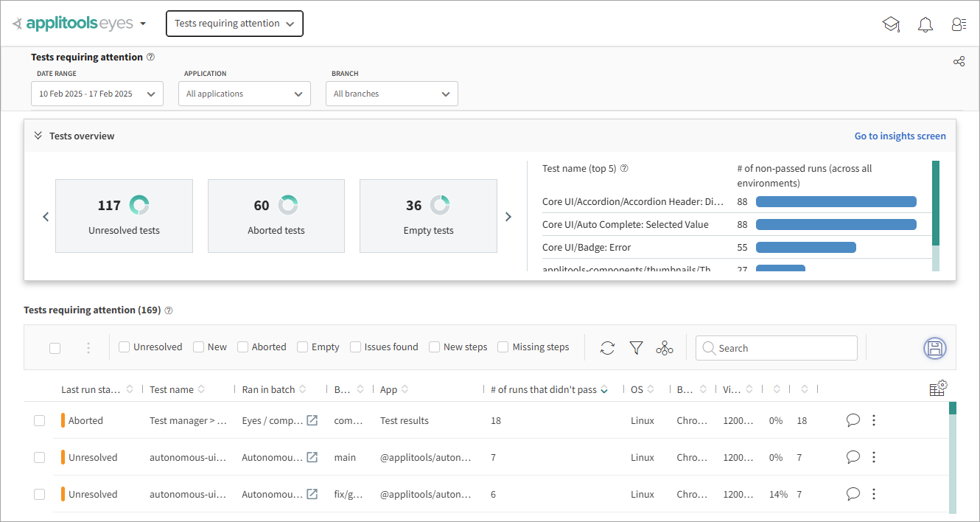Open comments for the Aborted test row
980x522 pixels.
[x=853, y=420]
